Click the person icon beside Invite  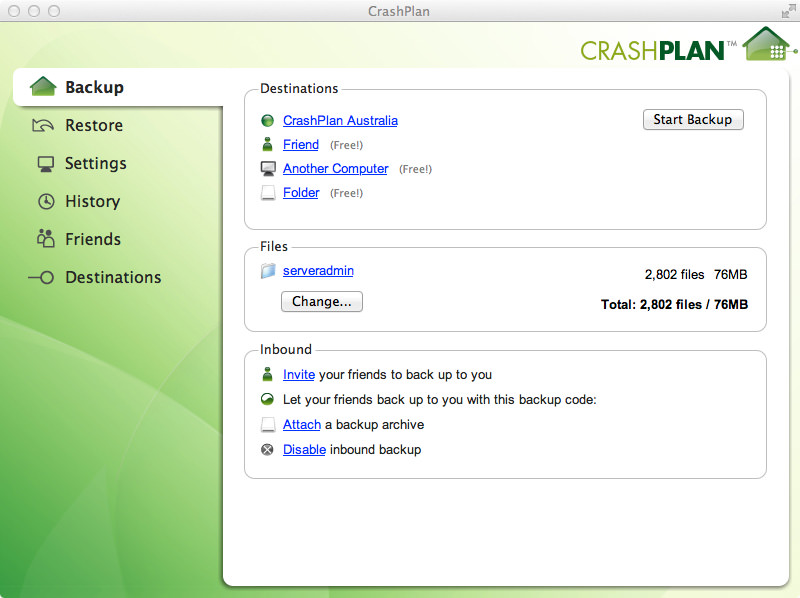[267, 374]
